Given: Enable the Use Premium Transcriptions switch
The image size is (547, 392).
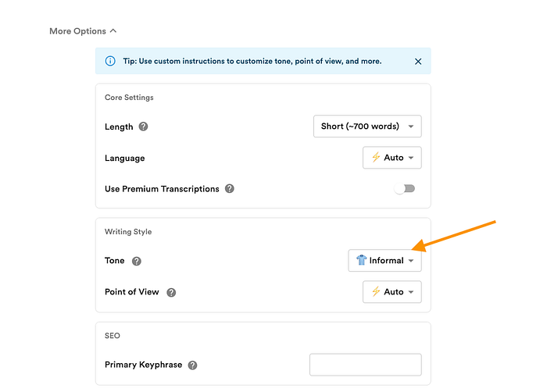Looking at the screenshot, I should tap(404, 189).
